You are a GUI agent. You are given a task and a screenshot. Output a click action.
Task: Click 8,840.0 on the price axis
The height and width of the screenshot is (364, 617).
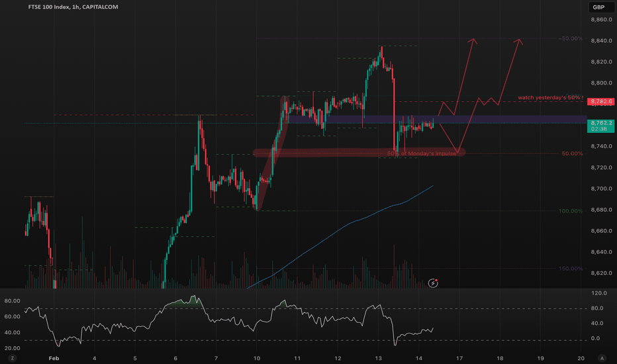point(601,40)
